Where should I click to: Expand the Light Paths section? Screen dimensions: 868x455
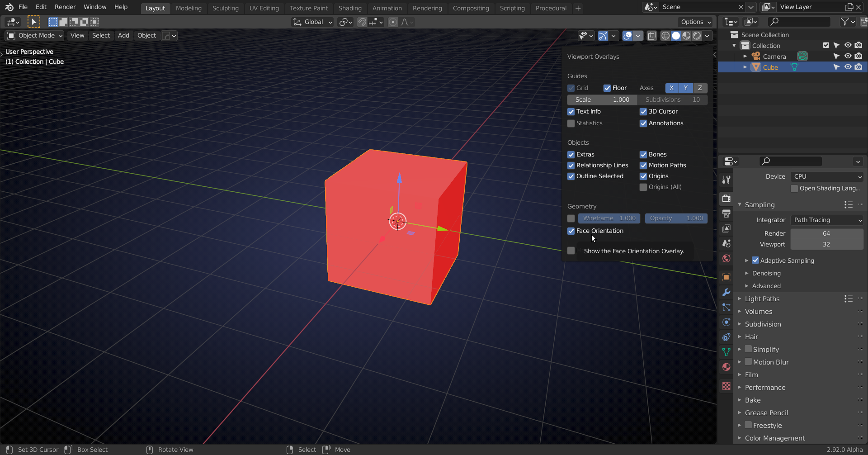(763, 299)
